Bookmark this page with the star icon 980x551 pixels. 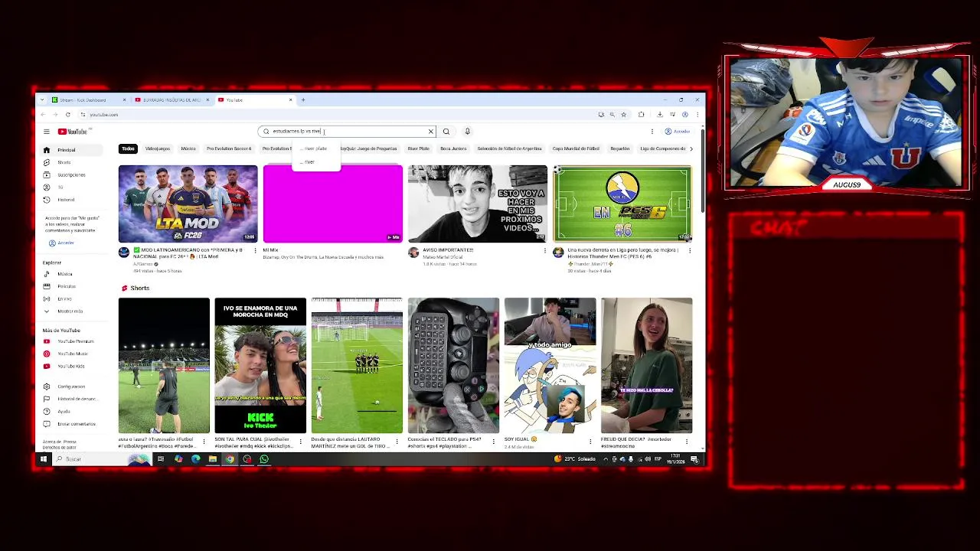point(623,115)
